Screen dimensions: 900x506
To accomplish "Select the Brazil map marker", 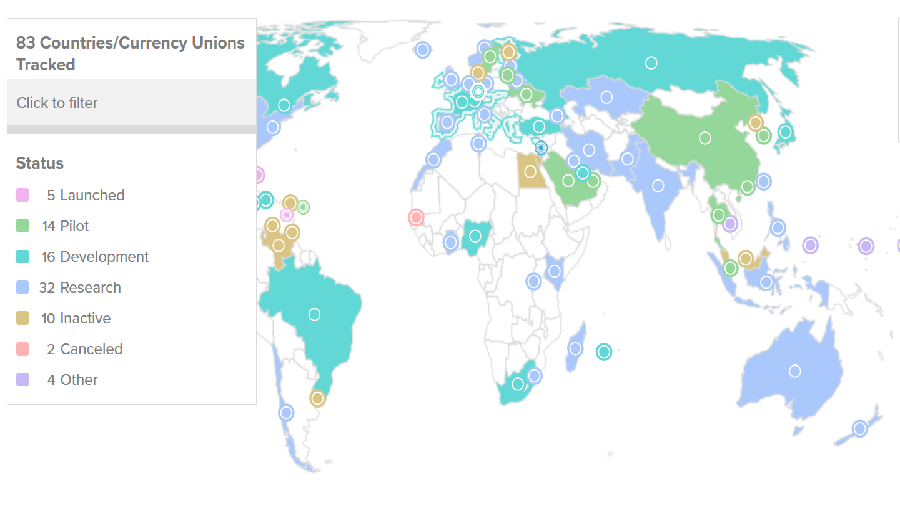I will (x=315, y=314).
